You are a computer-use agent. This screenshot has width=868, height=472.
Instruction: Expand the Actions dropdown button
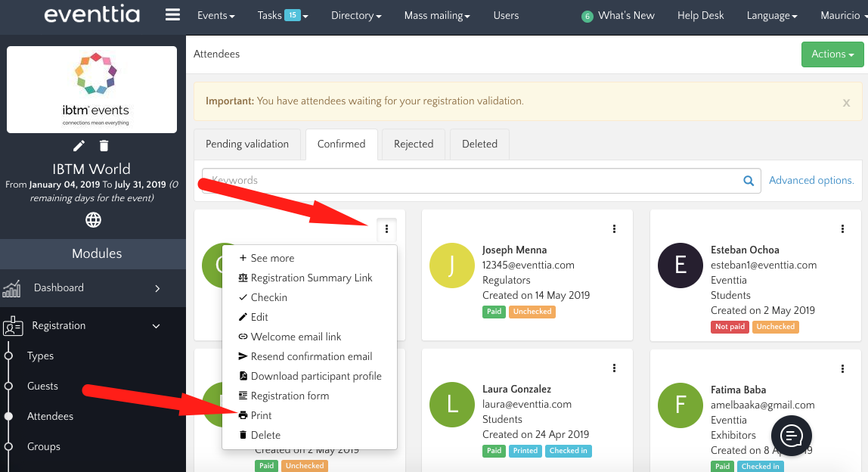pos(832,54)
